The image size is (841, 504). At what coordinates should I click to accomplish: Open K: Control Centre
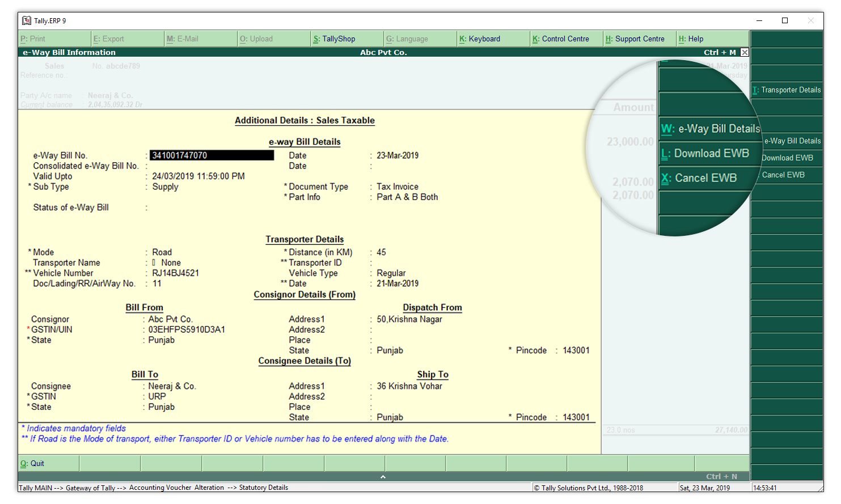point(567,39)
